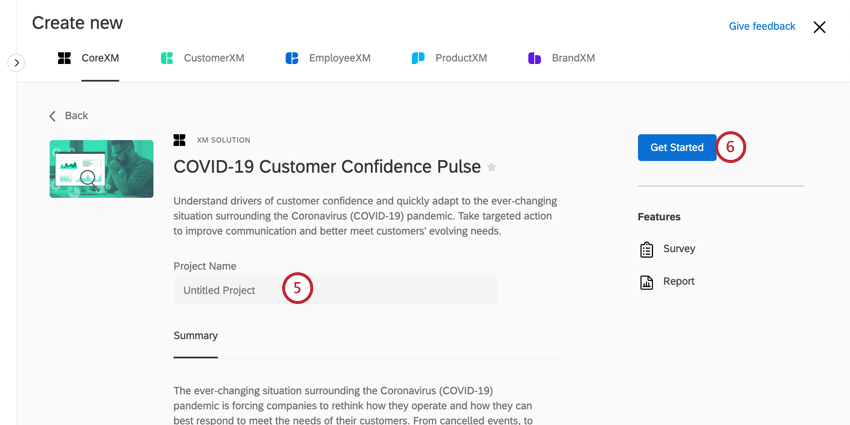The height and width of the screenshot is (425, 850).
Task: Click the COVID-19 template thumbnail image
Action: [x=101, y=168]
